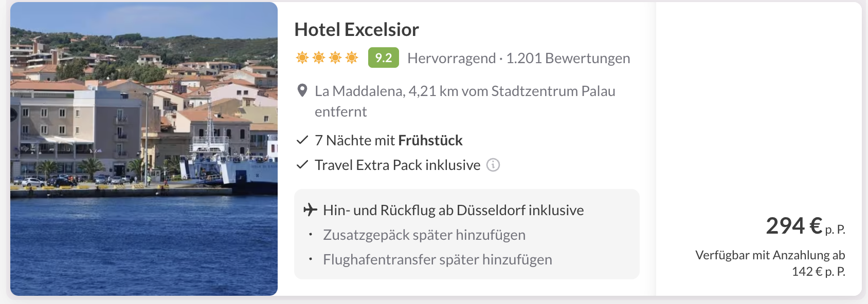This screenshot has width=868, height=304.
Task: Click the Hervorragend rating label
Action: point(451,58)
